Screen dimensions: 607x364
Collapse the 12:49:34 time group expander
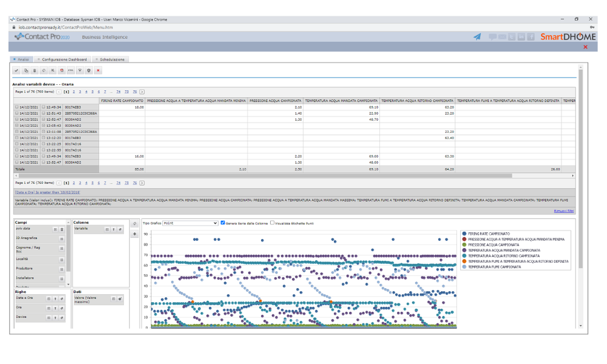coord(43,107)
